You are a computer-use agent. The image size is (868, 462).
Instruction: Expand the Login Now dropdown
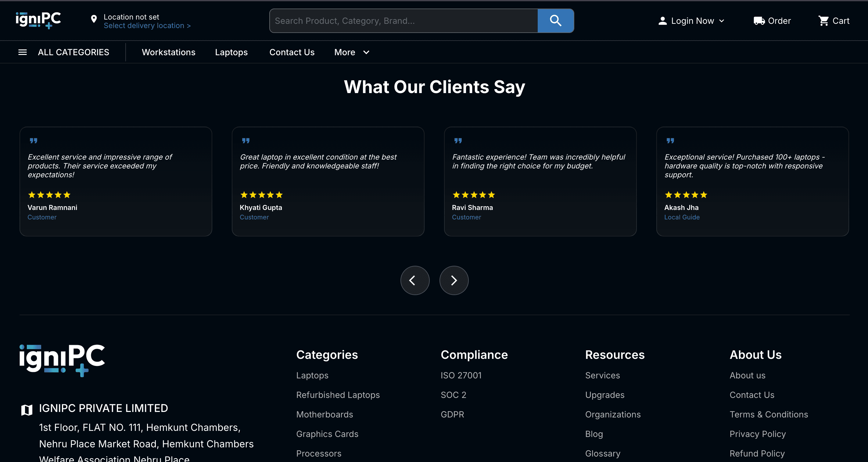(721, 21)
